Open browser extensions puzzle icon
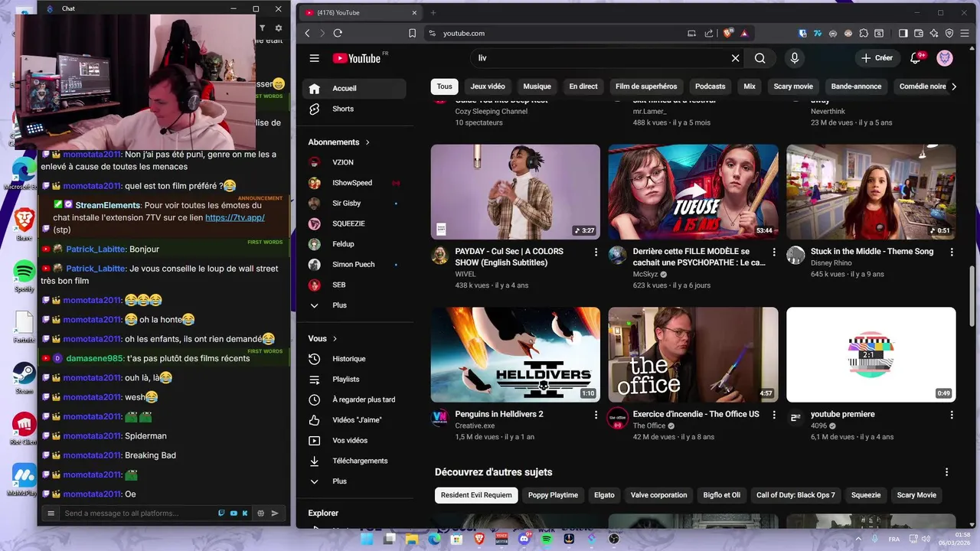Image resolution: width=980 pixels, height=551 pixels. (864, 33)
